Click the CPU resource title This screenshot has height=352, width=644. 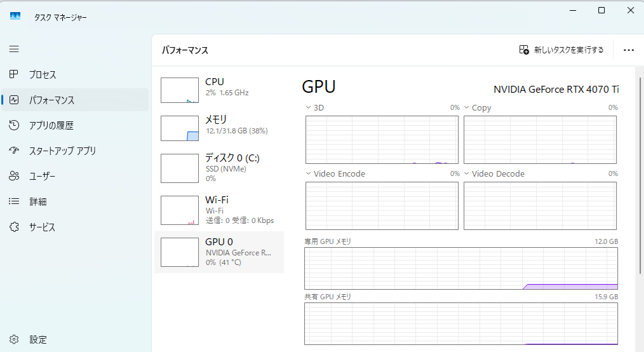pos(215,82)
